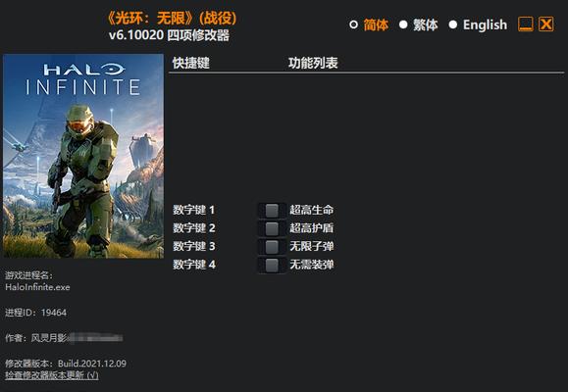Toggle the 超高生命 cheat switch
568x392 pixels.
(272, 211)
